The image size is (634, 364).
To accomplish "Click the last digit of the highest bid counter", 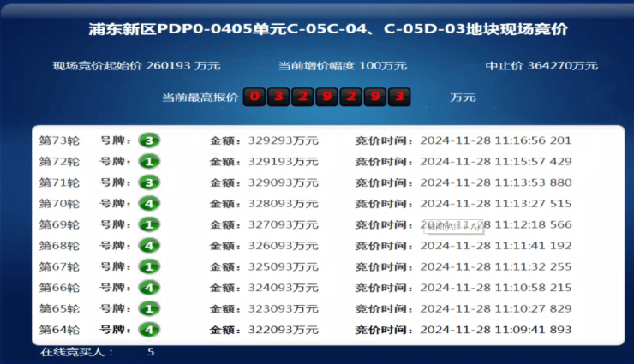I will coord(398,97).
